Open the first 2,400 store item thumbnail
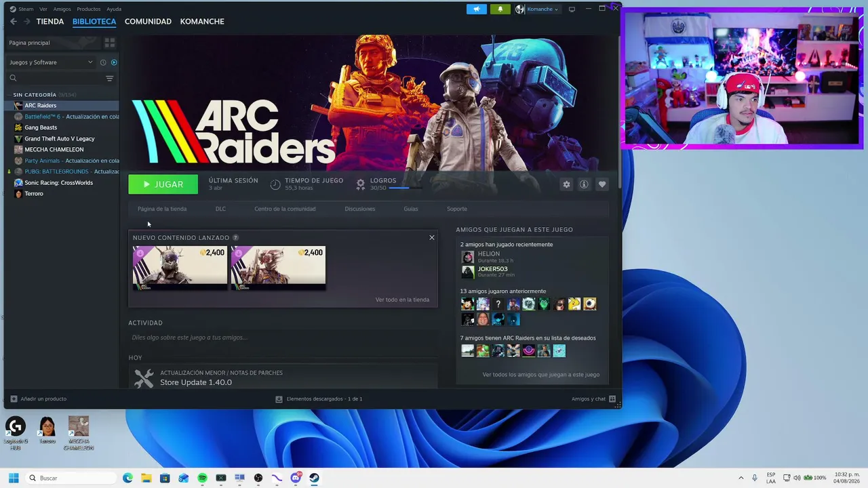 point(180,268)
